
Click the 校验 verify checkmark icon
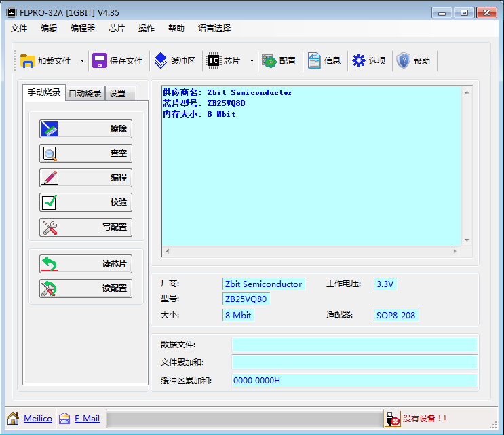[x=50, y=202]
